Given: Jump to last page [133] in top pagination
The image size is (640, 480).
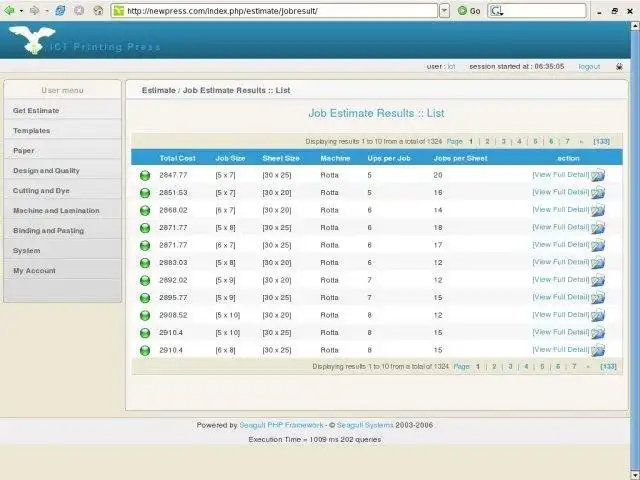Looking at the screenshot, I should point(602,141).
